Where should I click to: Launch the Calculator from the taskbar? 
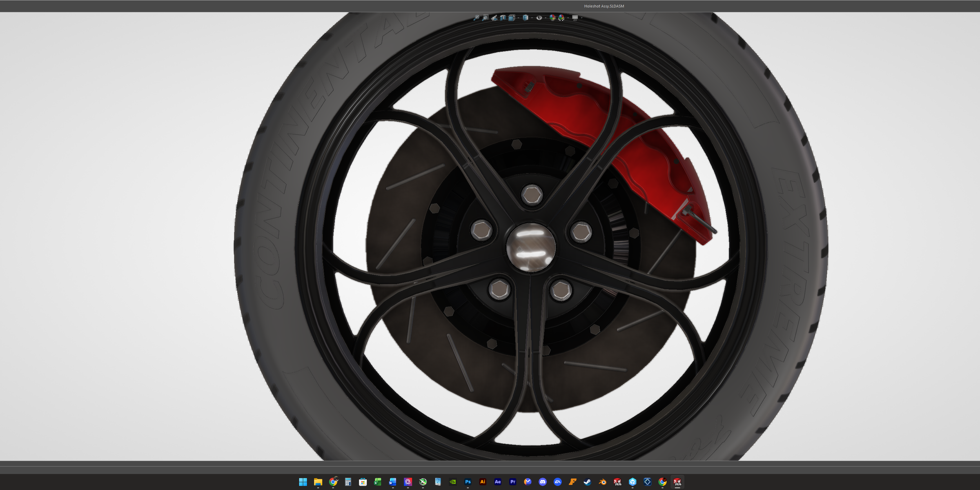(x=348, y=482)
